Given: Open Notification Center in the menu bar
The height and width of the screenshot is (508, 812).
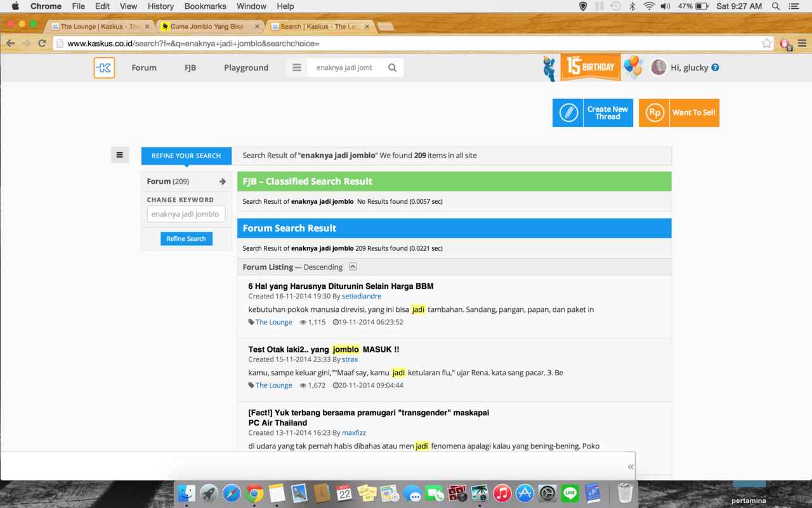Looking at the screenshot, I should click(794, 6).
